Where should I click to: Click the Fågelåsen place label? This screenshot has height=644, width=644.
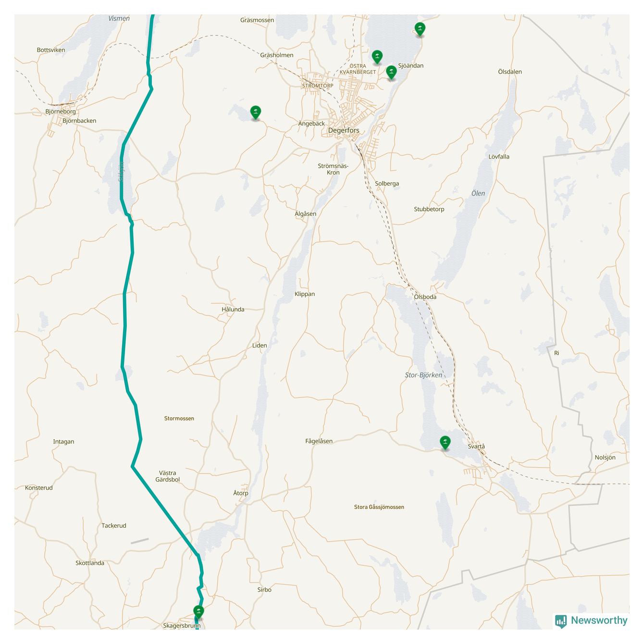(319, 441)
